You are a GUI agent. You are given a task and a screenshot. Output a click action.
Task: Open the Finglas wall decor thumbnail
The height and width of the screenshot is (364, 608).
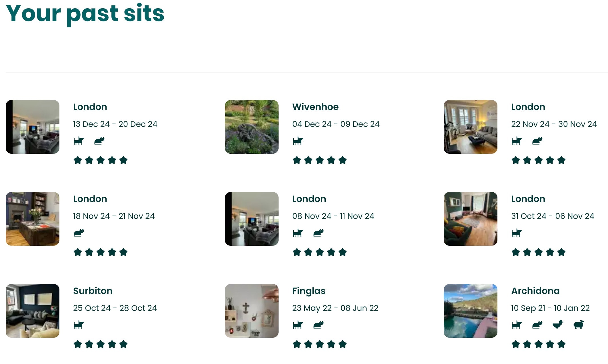252,311
